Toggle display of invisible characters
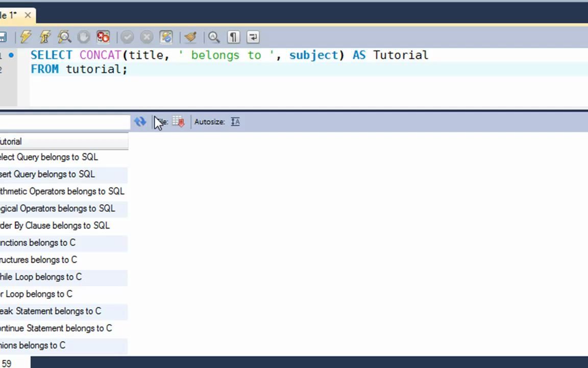The width and height of the screenshot is (588, 368). [x=233, y=37]
